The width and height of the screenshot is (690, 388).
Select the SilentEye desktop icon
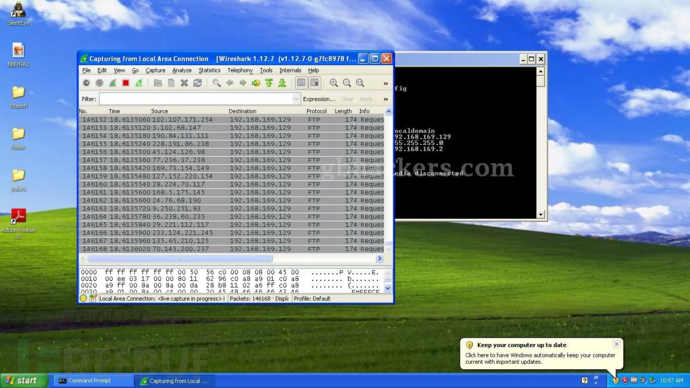[x=18, y=14]
